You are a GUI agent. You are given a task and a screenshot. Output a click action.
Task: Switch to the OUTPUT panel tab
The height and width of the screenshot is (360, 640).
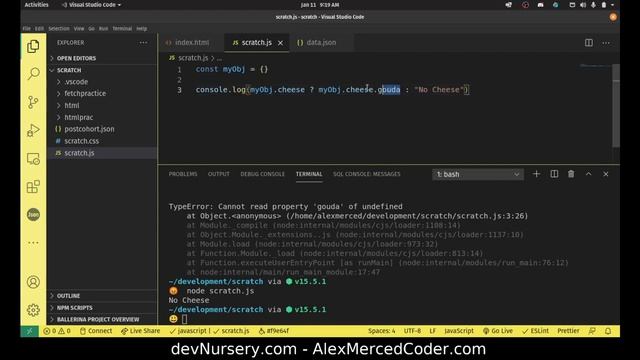click(x=218, y=174)
